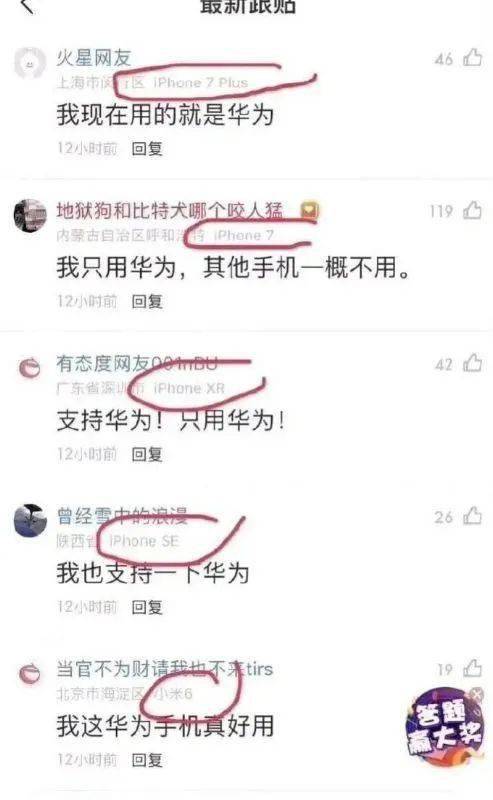Close the 答题赢大奖 floating badge
Viewport: 493px width, 800px height.
tap(476, 694)
